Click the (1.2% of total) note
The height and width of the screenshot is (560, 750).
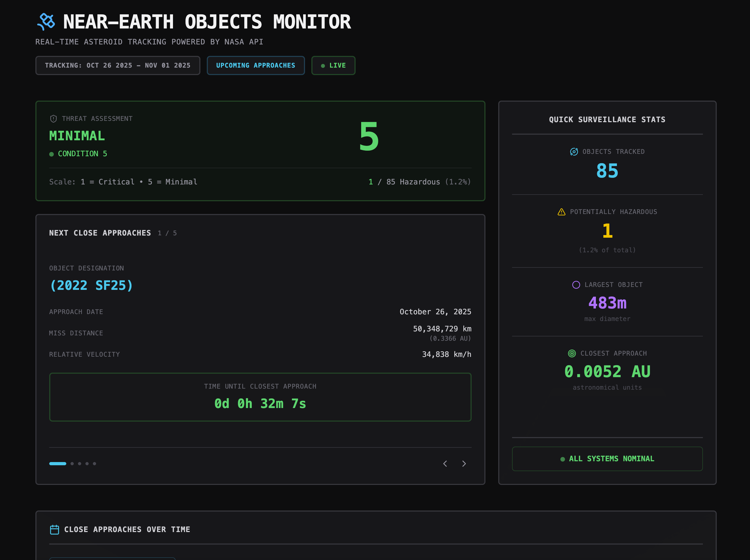click(607, 250)
